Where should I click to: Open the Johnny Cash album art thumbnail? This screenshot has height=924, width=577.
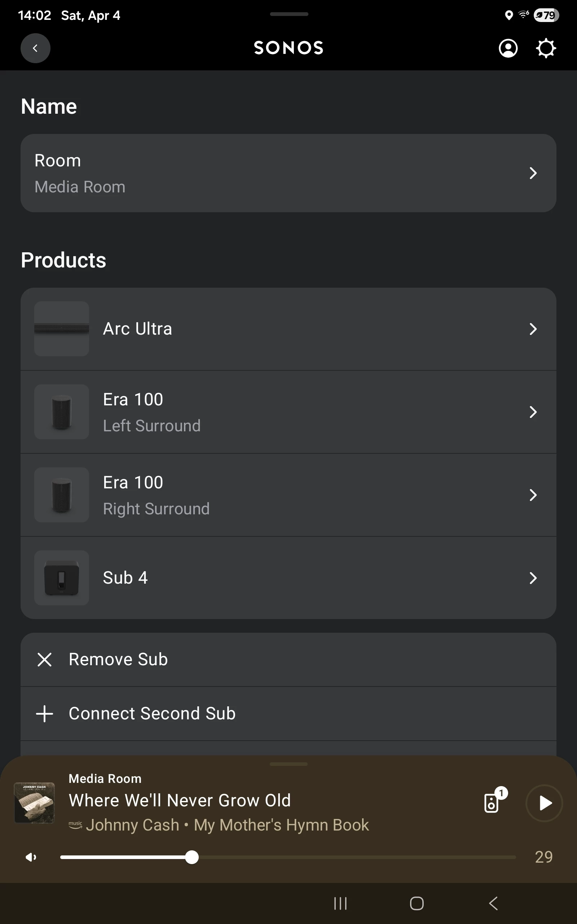34,803
